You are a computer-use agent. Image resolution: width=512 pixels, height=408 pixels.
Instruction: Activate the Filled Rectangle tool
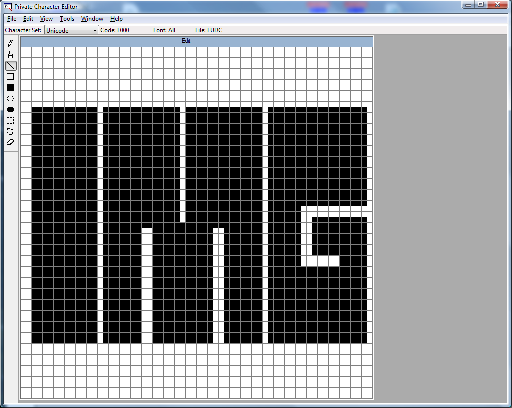pyautogui.click(x=11, y=88)
